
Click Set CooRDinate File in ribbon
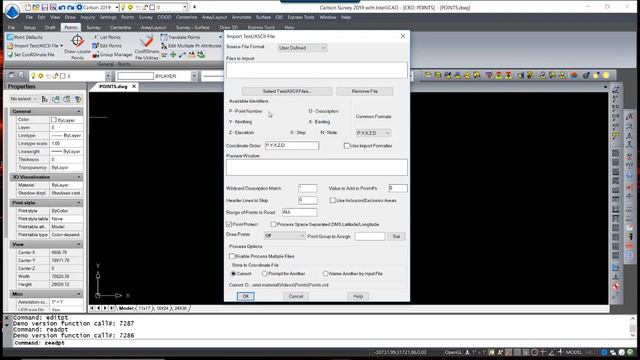[31, 54]
